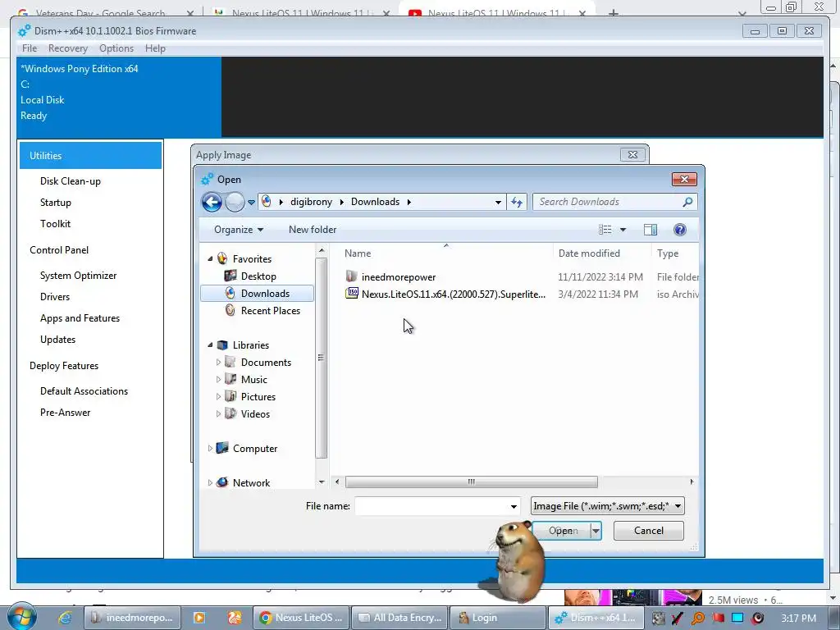Open the Recovery menu in Dism++
Viewport: 840px width, 630px height.
coord(67,48)
